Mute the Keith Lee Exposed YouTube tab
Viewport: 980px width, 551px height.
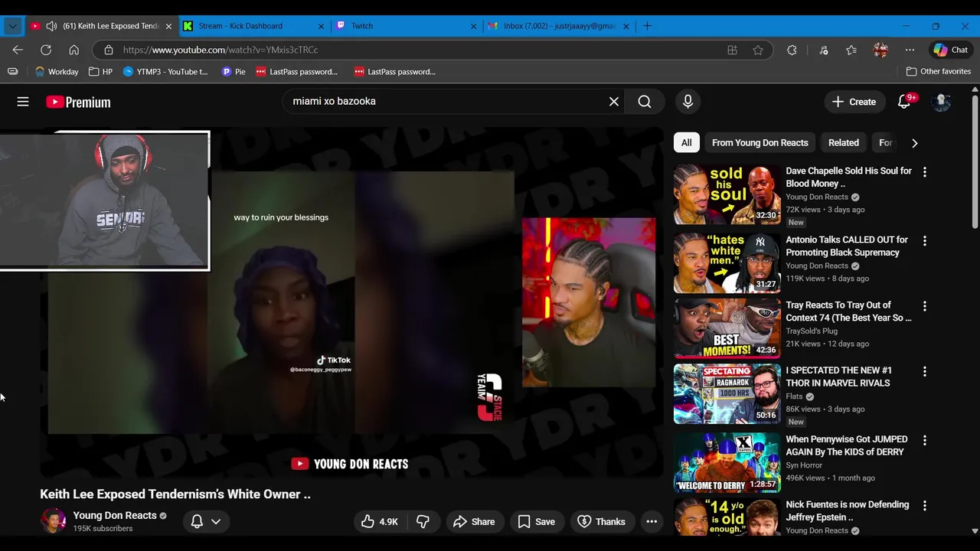tap(51, 26)
